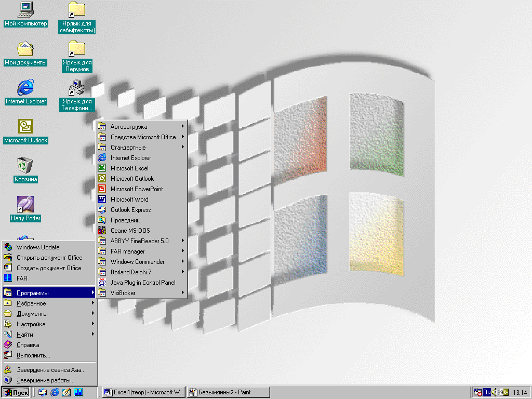Expand the Стандартные submenu arrow
The height and width of the screenshot is (399, 532).
pyautogui.click(x=182, y=147)
